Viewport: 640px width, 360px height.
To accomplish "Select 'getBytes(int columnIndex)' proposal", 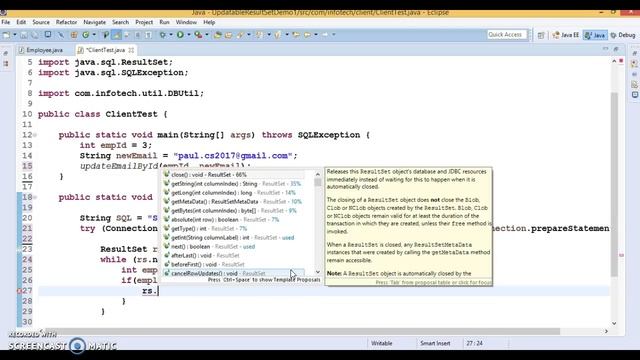I will point(233,211).
